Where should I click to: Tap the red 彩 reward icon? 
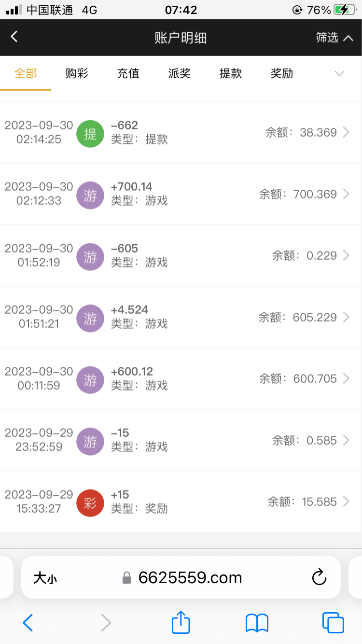(x=90, y=503)
